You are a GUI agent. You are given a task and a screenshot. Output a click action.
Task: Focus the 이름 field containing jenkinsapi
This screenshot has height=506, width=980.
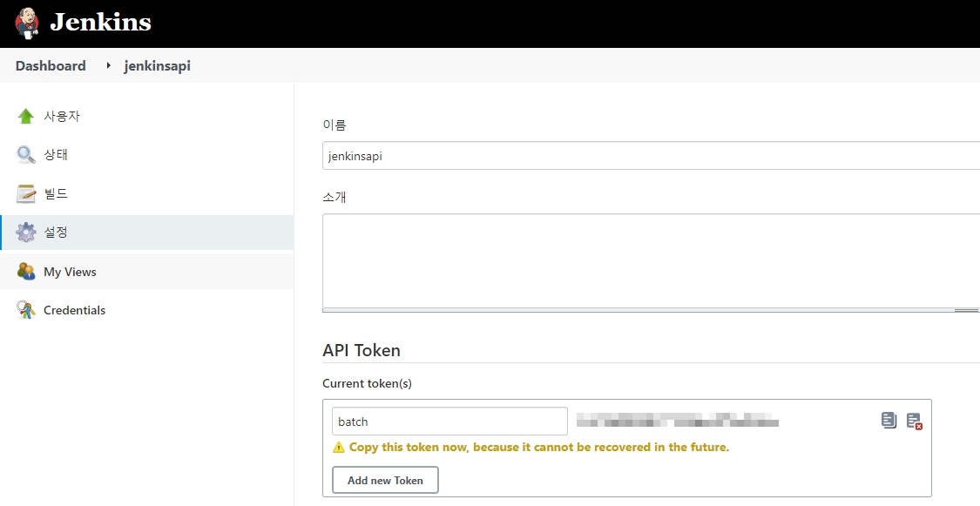point(652,156)
